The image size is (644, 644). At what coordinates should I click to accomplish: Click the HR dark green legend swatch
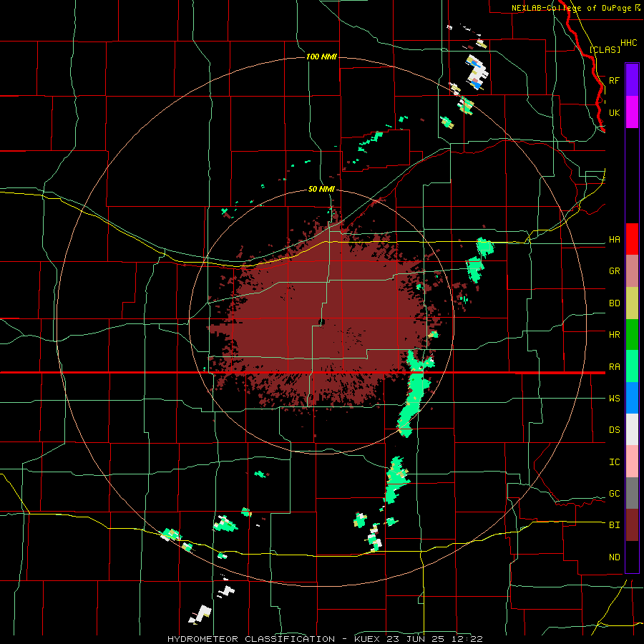632,335
